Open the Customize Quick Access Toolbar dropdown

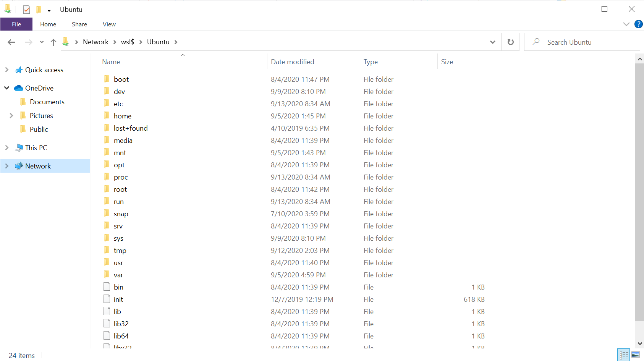pyautogui.click(x=49, y=10)
